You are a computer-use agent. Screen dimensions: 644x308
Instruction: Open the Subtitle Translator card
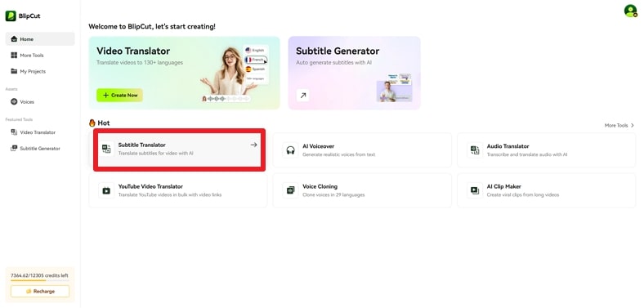pos(179,150)
